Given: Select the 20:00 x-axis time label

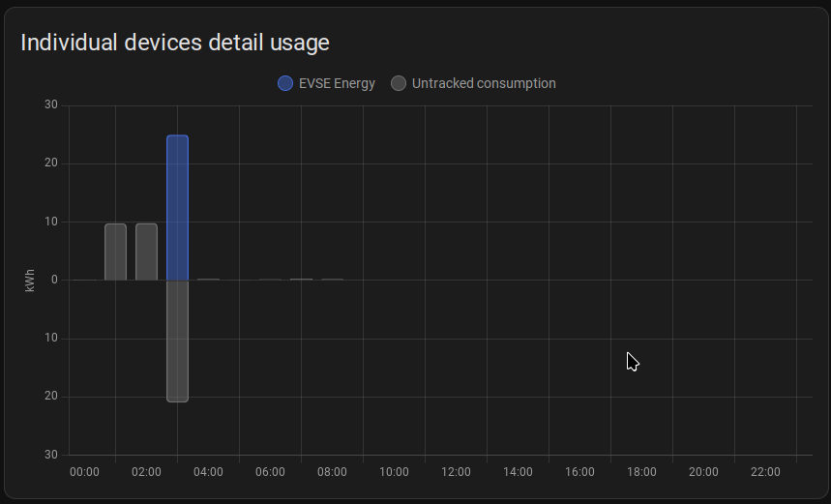Looking at the screenshot, I should (703, 472).
